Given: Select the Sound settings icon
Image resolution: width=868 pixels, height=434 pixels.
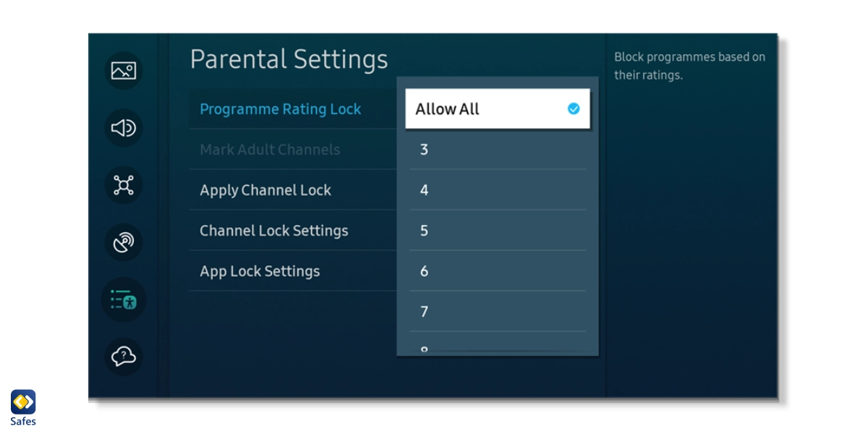Looking at the screenshot, I should [123, 128].
